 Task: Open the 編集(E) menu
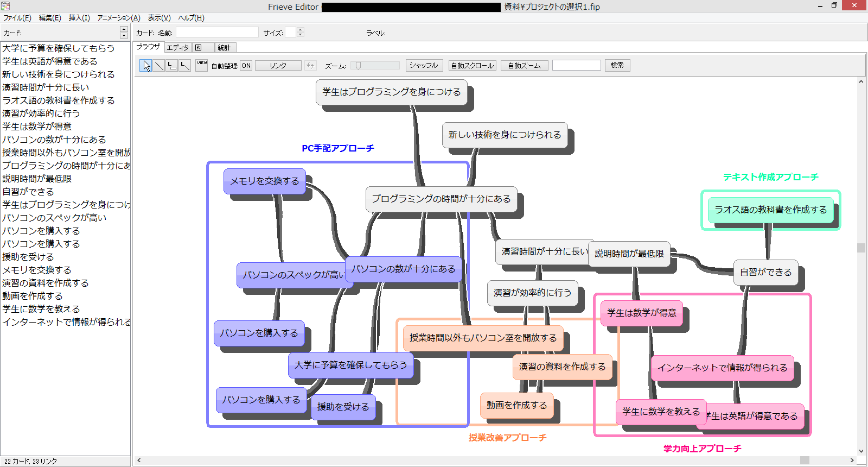coord(50,18)
